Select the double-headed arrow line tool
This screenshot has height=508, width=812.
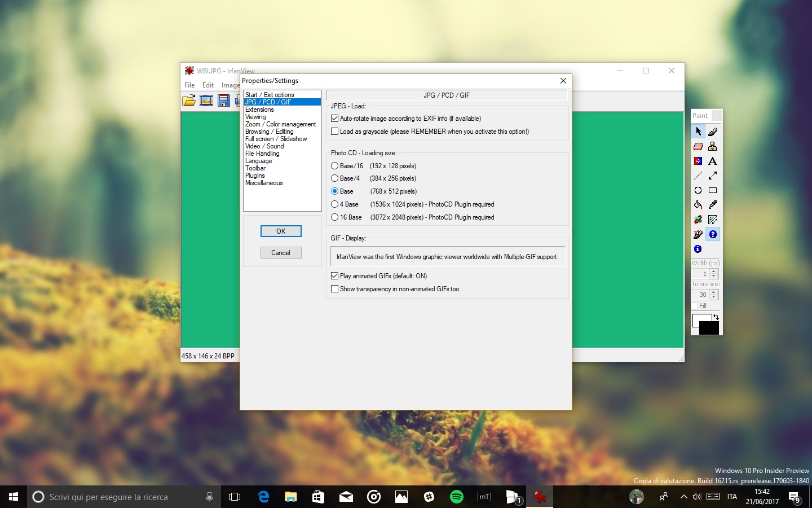click(x=713, y=176)
